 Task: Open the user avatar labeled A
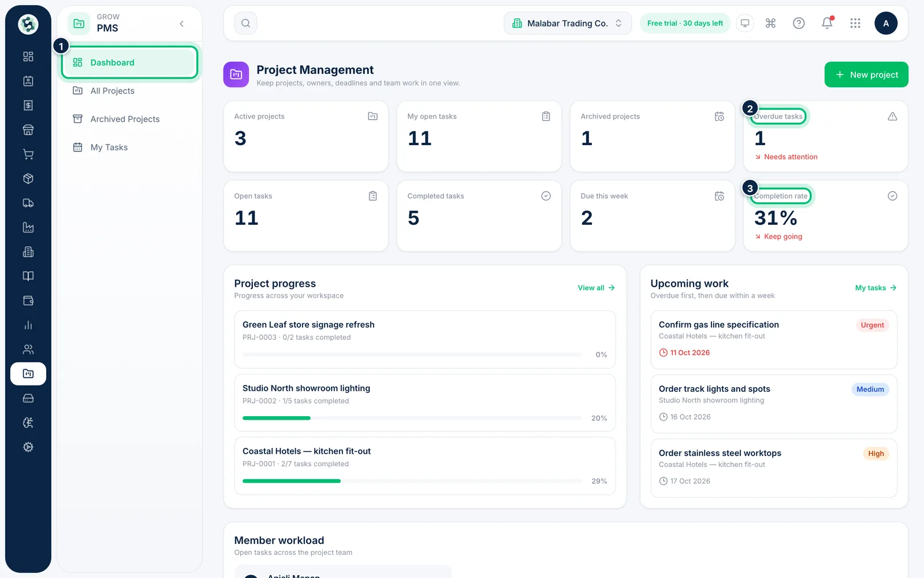coord(886,23)
